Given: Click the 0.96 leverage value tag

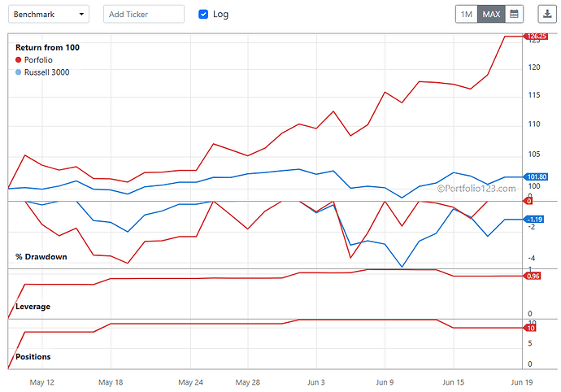Looking at the screenshot, I should coord(533,276).
